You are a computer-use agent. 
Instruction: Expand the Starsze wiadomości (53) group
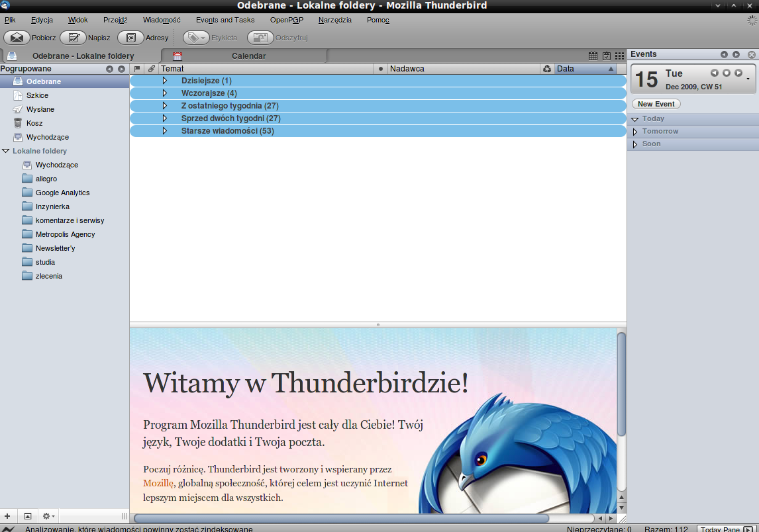(x=164, y=131)
